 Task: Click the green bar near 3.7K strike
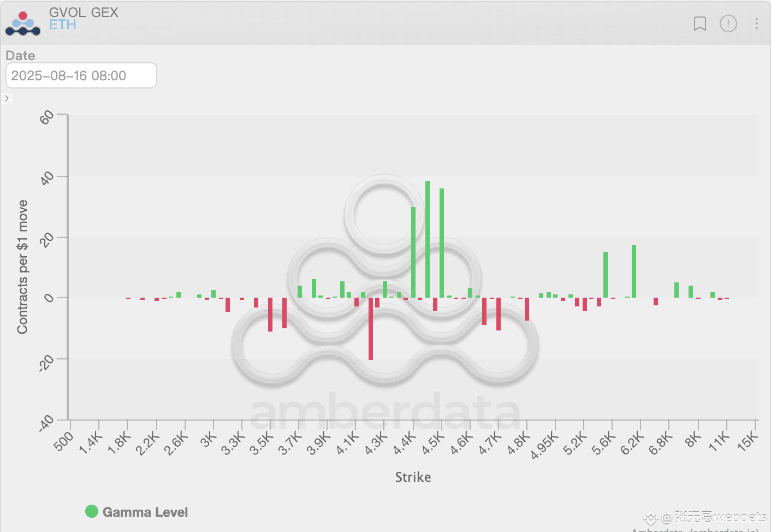(300, 292)
